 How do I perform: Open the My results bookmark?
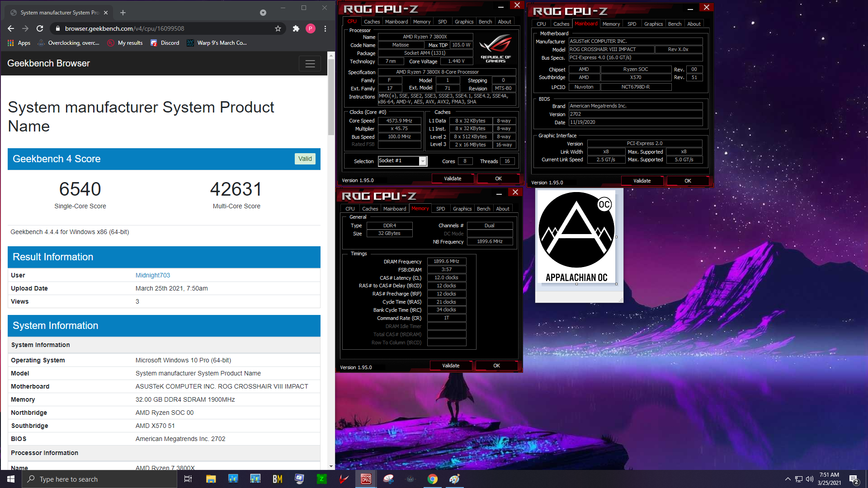[x=125, y=43]
